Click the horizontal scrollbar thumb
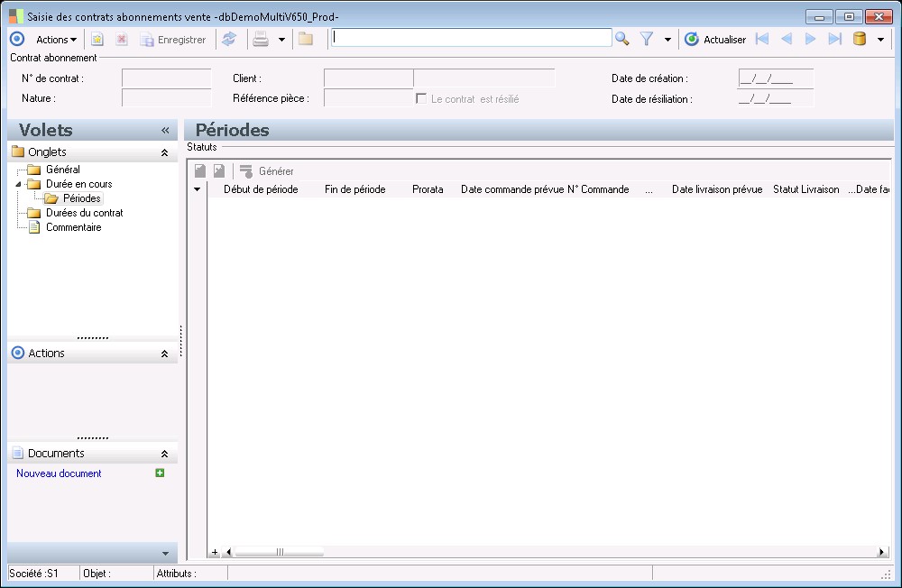The height and width of the screenshot is (588, 902). pos(280,552)
